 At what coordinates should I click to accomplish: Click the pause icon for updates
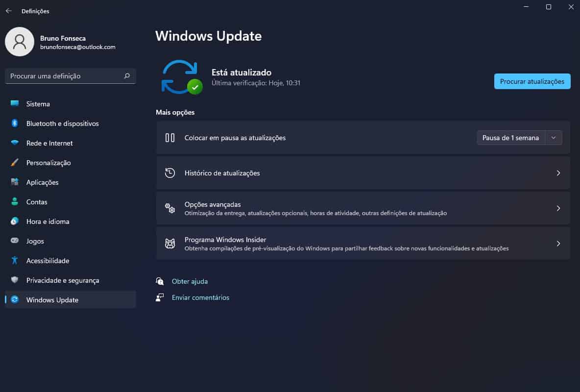[170, 138]
